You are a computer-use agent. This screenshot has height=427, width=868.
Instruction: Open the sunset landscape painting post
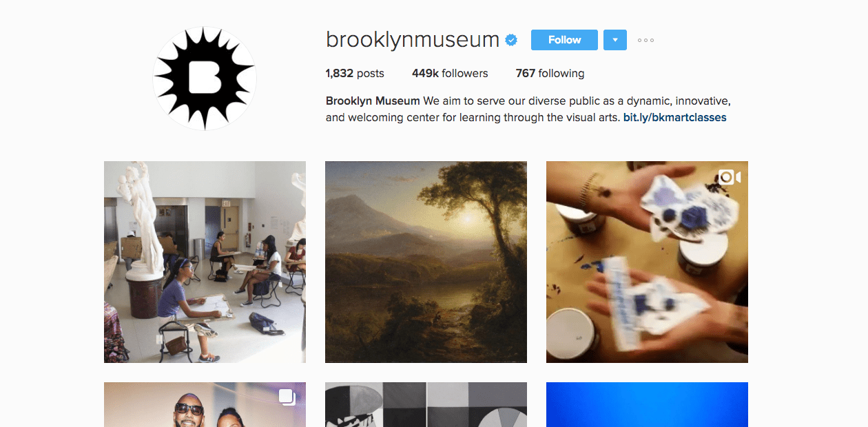pos(426,262)
